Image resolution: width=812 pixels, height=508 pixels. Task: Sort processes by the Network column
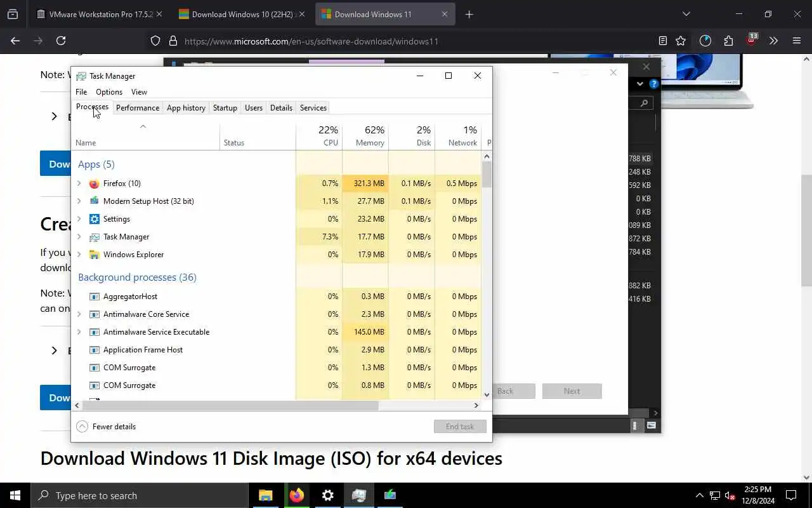point(458,136)
